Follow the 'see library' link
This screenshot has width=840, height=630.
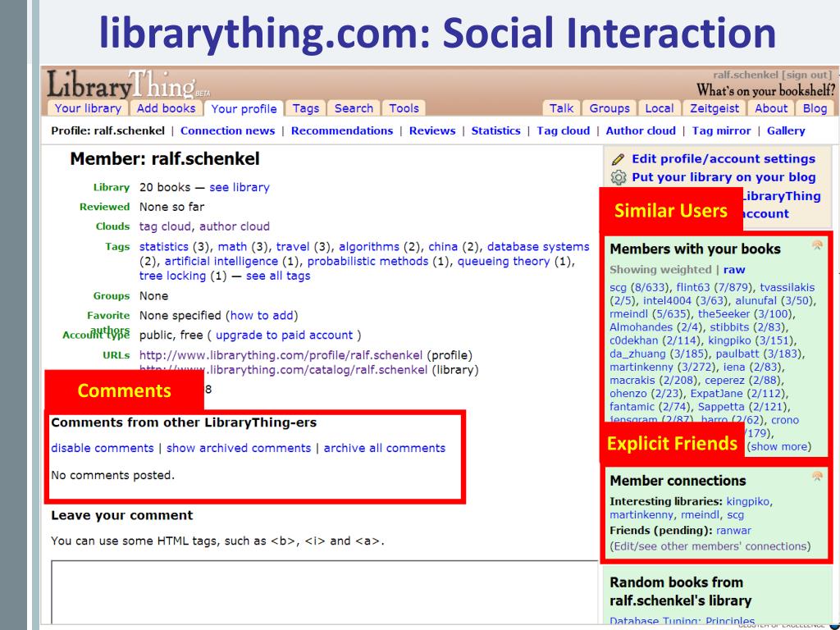coord(240,188)
